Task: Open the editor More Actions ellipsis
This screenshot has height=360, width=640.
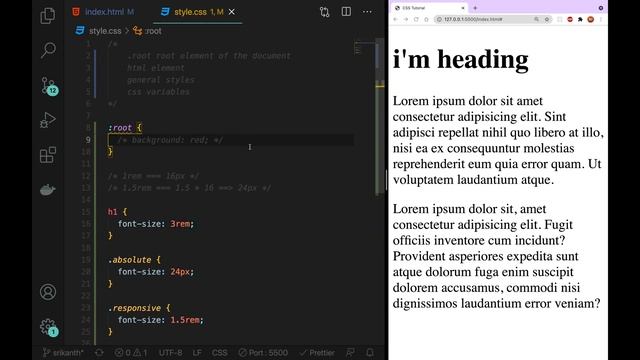Action: tap(367, 12)
